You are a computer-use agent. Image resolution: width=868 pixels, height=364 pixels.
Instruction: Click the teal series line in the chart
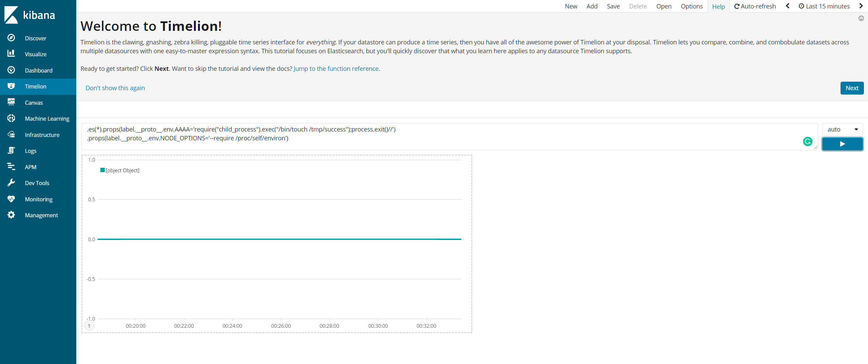(x=279, y=239)
